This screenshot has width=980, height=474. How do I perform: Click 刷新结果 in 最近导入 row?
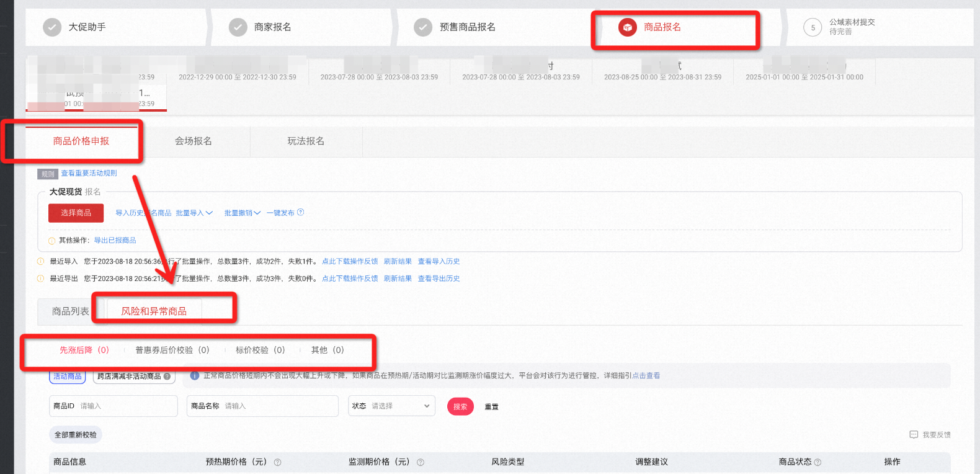coord(398,261)
